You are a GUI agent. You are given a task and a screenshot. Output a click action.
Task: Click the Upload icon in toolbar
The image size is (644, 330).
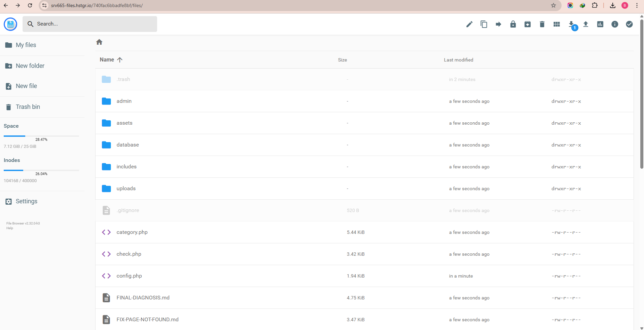pyautogui.click(x=585, y=24)
